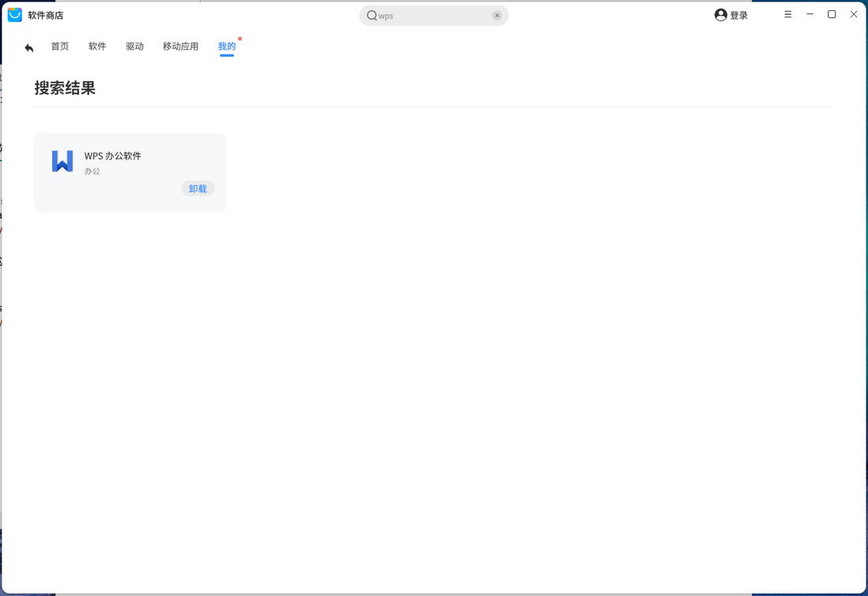Clear the search text with the X button
Viewport: 868px width, 596px height.
pos(497,15)
